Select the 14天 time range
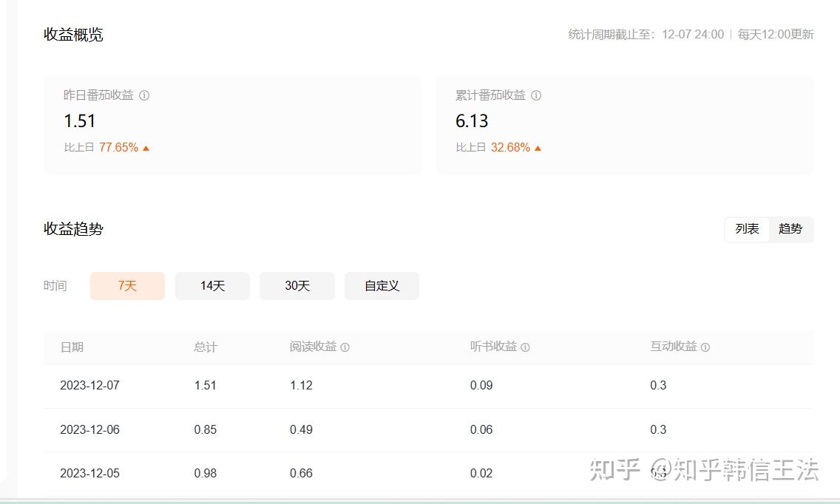Screen dimensions: 840x504 (212, 286)
